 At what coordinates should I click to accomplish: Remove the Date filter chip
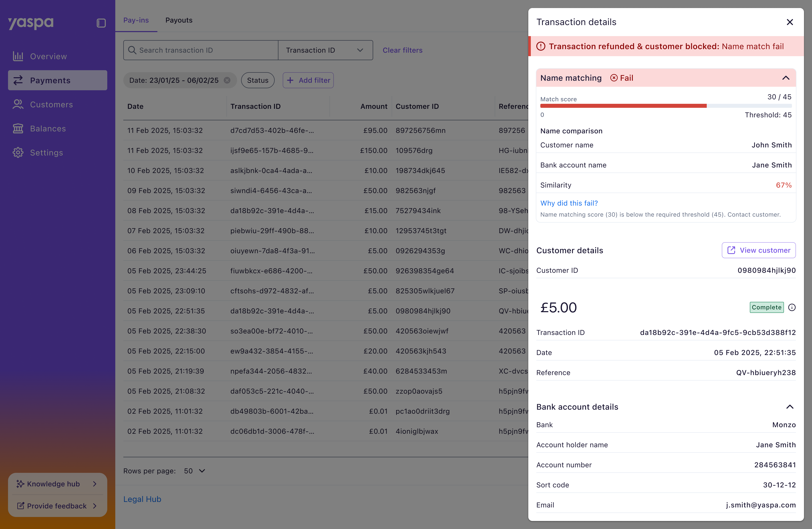[x=227, y=80]
